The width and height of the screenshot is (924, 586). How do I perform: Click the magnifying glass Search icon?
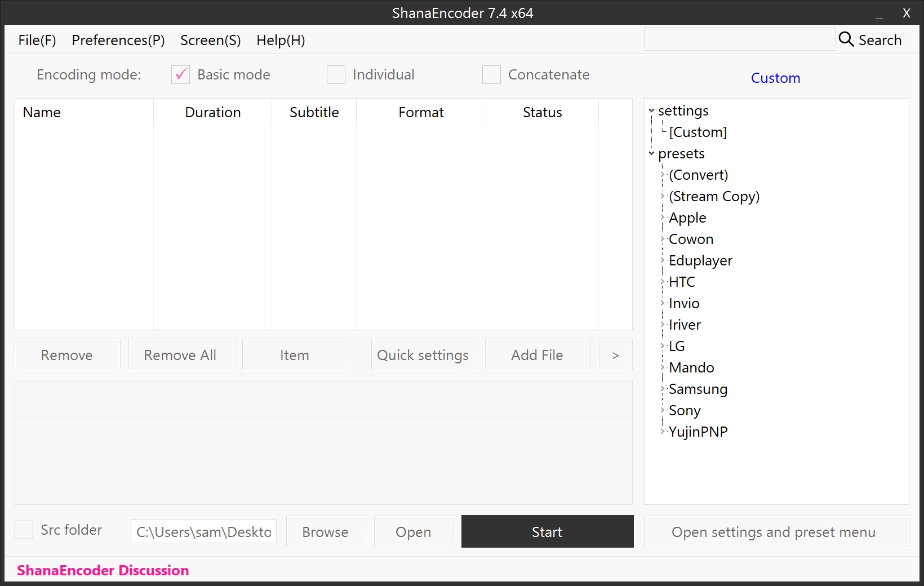(846, 39)
